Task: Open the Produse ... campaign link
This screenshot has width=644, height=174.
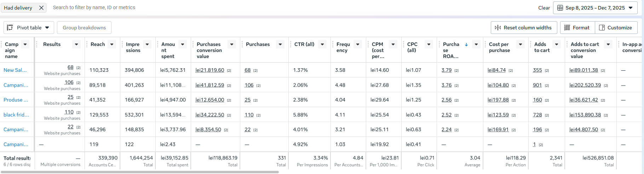Action: pyautogui.click(x=16, y=100)
